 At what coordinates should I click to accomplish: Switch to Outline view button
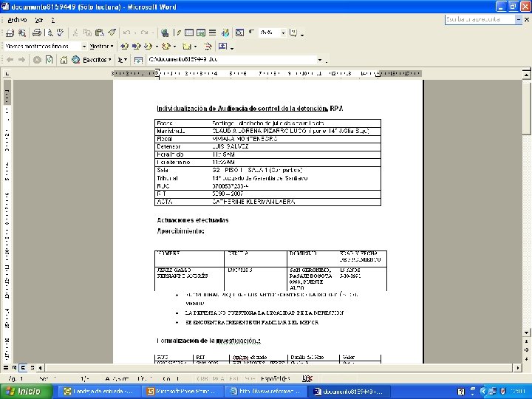tap(32, 367)
